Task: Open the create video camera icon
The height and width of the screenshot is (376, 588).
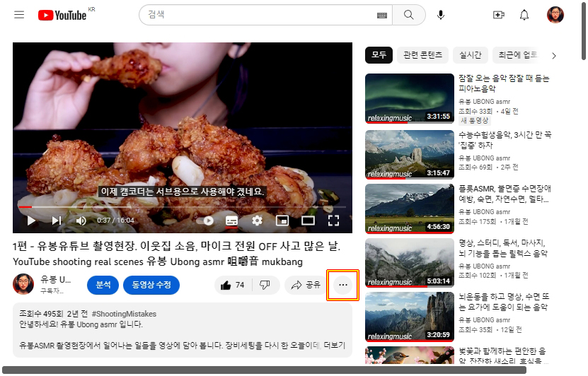Action: click(498, 15)
